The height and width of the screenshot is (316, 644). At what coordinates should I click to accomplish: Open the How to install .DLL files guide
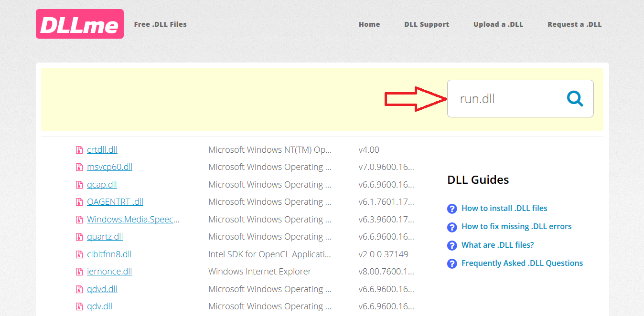[x=504, y=208]
